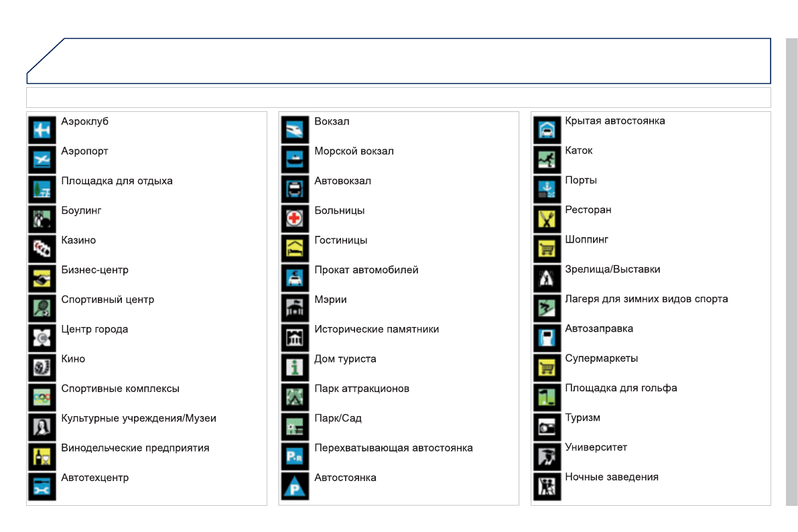The image size is (798, 532).
Task: Click the Ресторан fork and knife icon
Action: point(547,218)
